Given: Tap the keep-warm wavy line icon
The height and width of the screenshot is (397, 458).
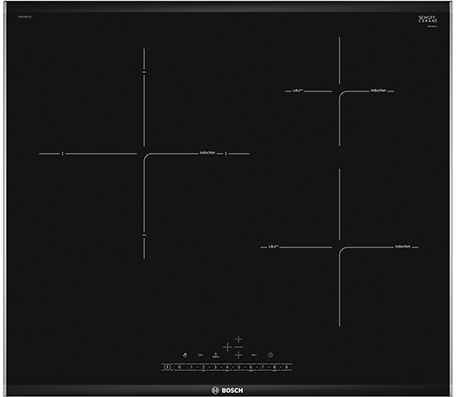Looking at the screenshot, I should pyautogui.click(x=254, y=355).
